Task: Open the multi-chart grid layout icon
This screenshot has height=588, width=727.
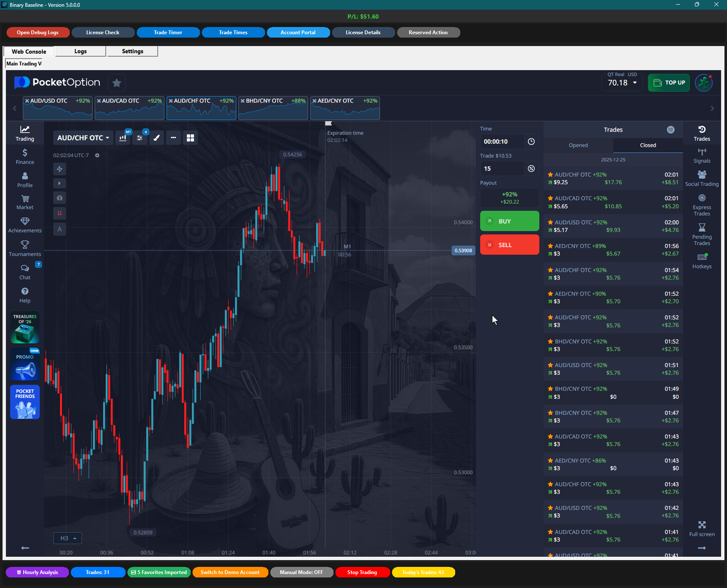Action: click(190, 138)
